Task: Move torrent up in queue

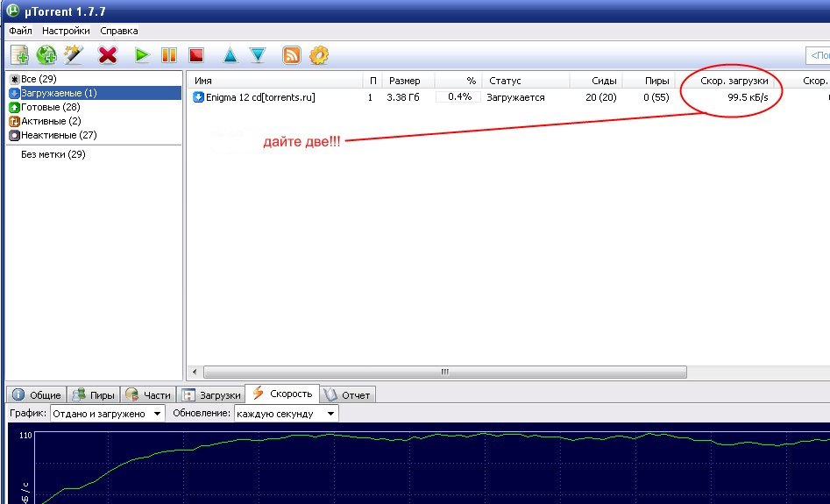Action: [231, 55]
